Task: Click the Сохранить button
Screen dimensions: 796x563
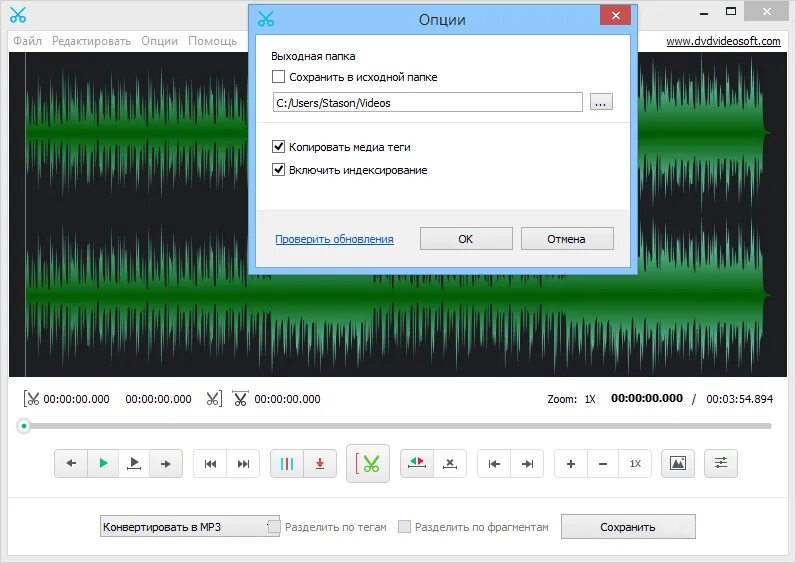Action: point(628,527)
